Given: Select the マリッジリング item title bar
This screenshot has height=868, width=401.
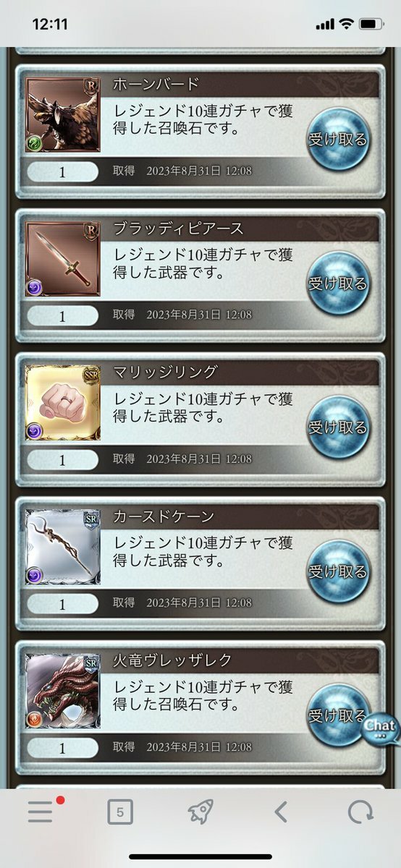Looking at the screenshot, I should click(x=242, y=373).
